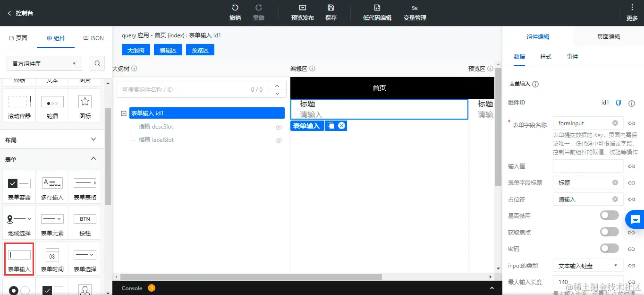The image size is (644, 295).
Task: Click the component search magnifier button
Action: click(97, 63)
